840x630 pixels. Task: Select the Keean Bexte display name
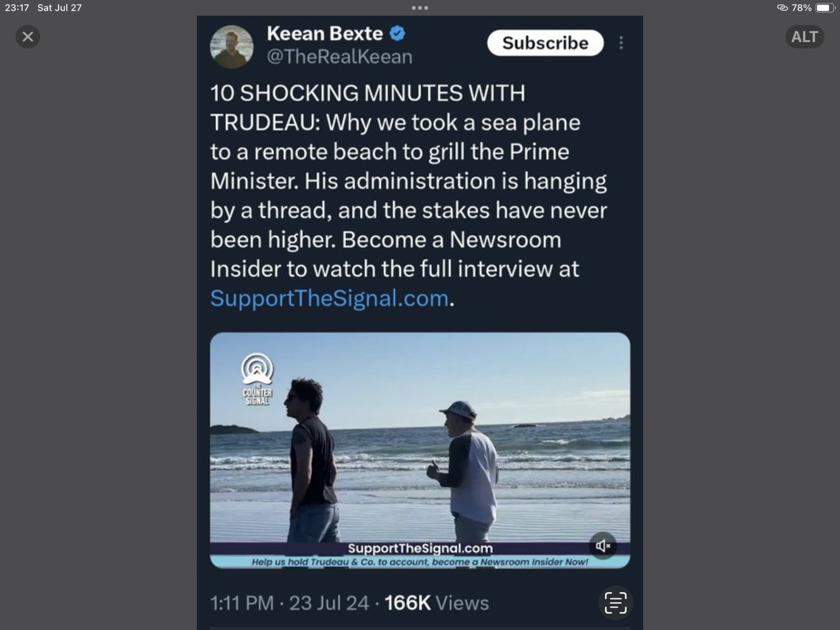coord(325,33)
